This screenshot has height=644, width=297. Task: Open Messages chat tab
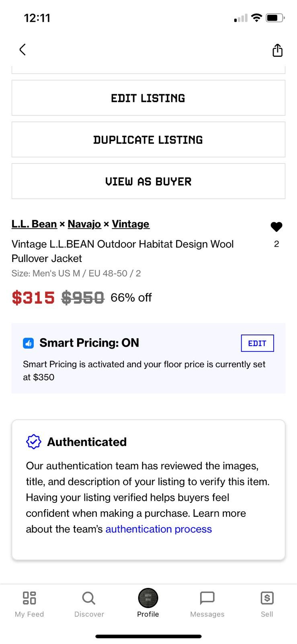[x=207, y=604]
